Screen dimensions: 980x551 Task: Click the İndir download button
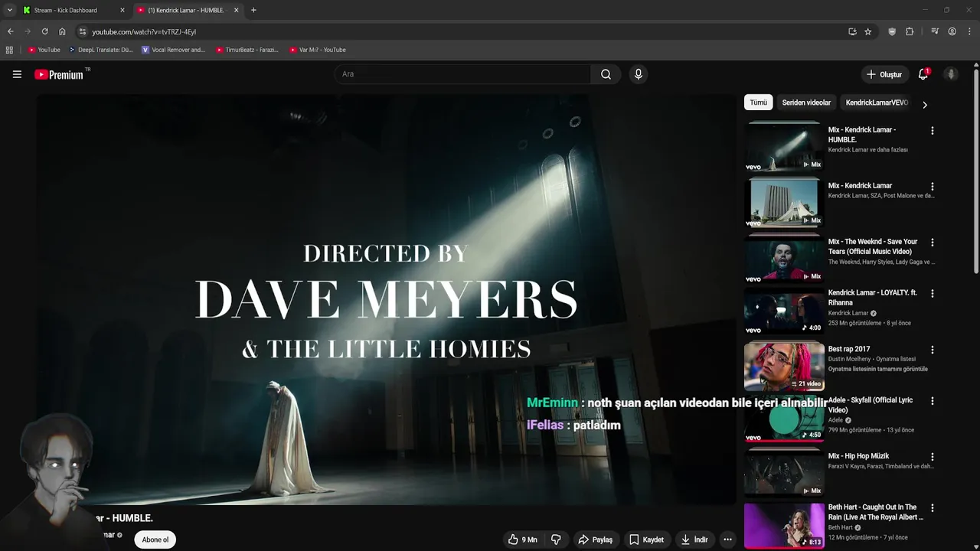694,540
